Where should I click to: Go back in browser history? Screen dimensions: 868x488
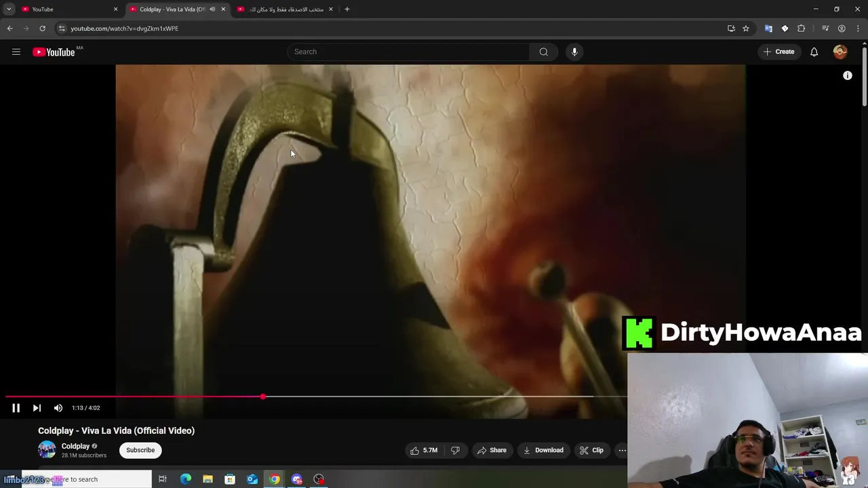pyautogui.click(x=9, y=28)
